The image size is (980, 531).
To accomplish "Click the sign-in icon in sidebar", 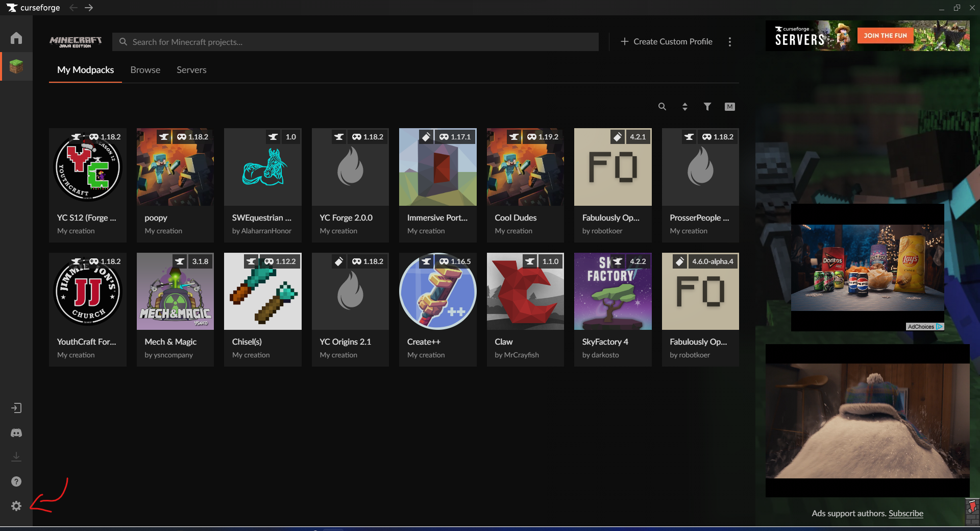I will (x=16, y=408).
